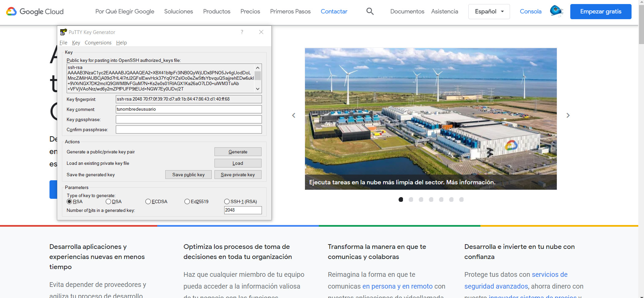Select the fourth carousel dot

431,199
